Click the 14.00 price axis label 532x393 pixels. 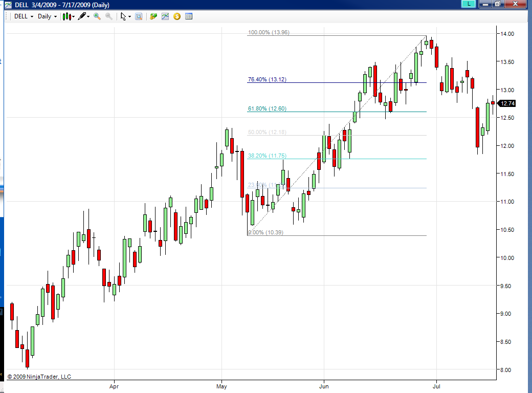click(x=507, y=34)
